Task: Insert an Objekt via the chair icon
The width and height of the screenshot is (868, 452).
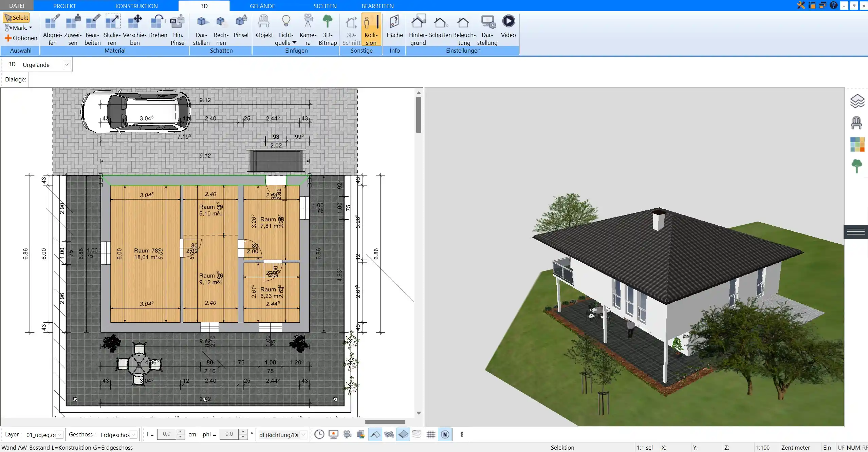Action: point(264,26)
